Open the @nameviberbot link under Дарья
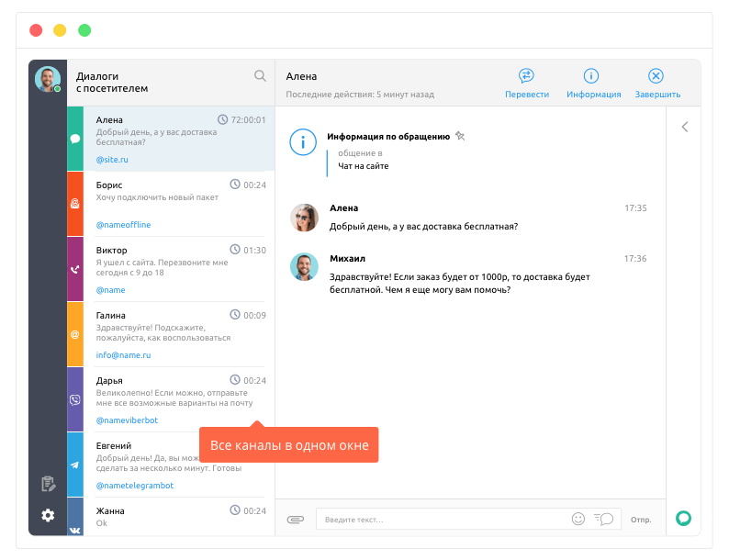Viewport: 729px width, 560px height. [x=127, y=420]
